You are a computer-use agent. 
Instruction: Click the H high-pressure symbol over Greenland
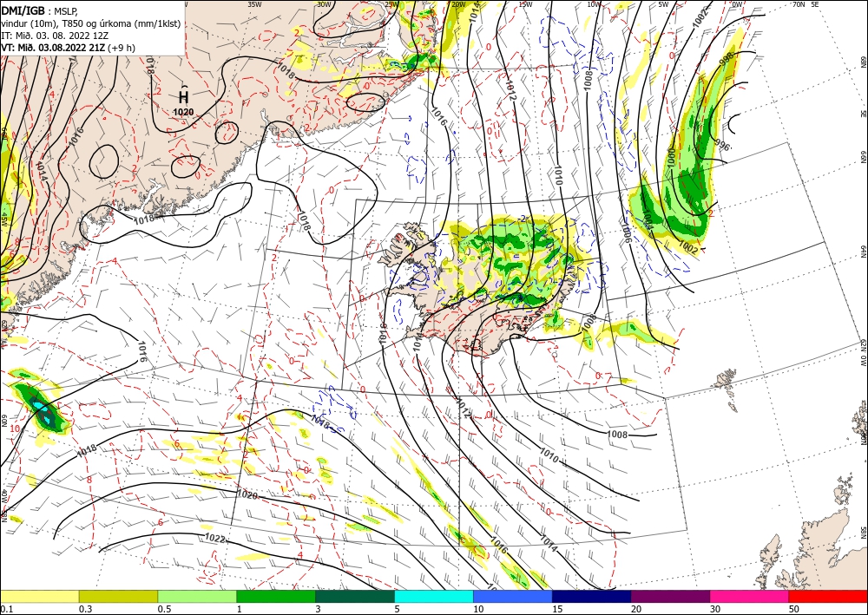click(184, 97)
